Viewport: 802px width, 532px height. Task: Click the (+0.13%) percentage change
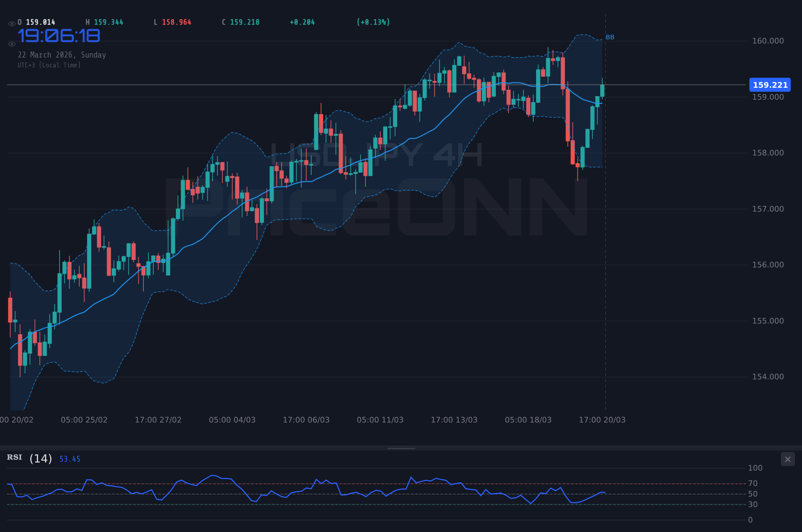(x=373, y=22)
